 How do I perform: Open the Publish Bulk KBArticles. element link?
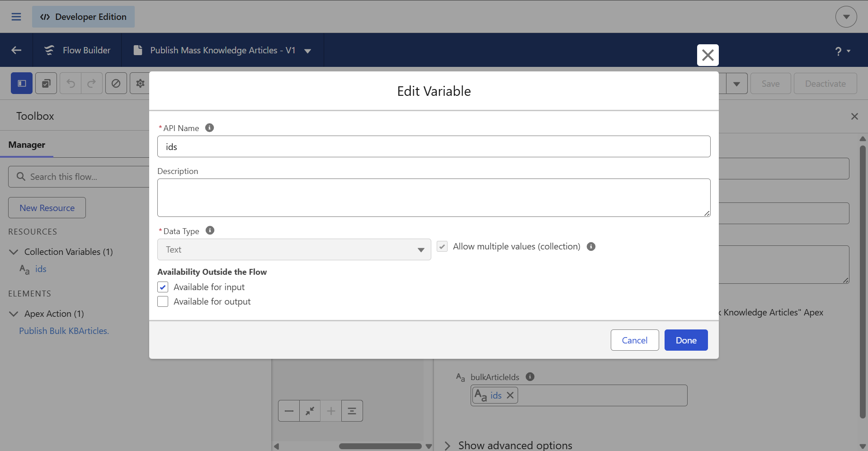coord(64,331)
